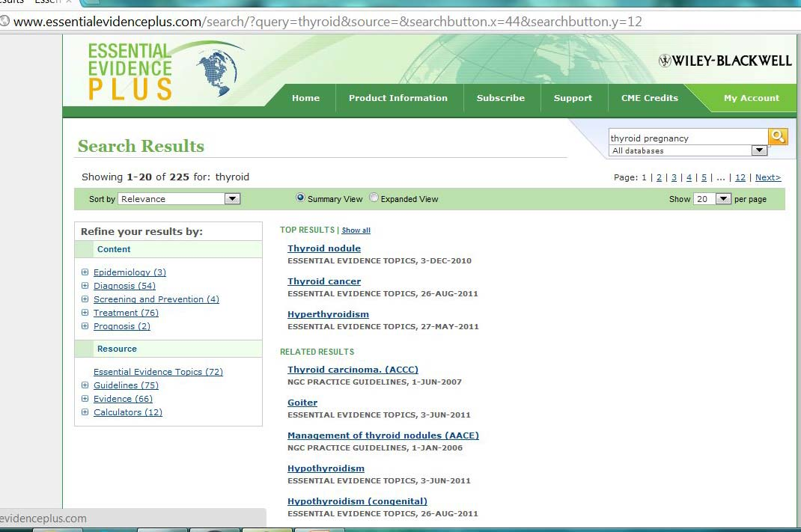Screen dimensions: 801x532
Task: Expand the Treatment category
Action: tap(85, 313)
